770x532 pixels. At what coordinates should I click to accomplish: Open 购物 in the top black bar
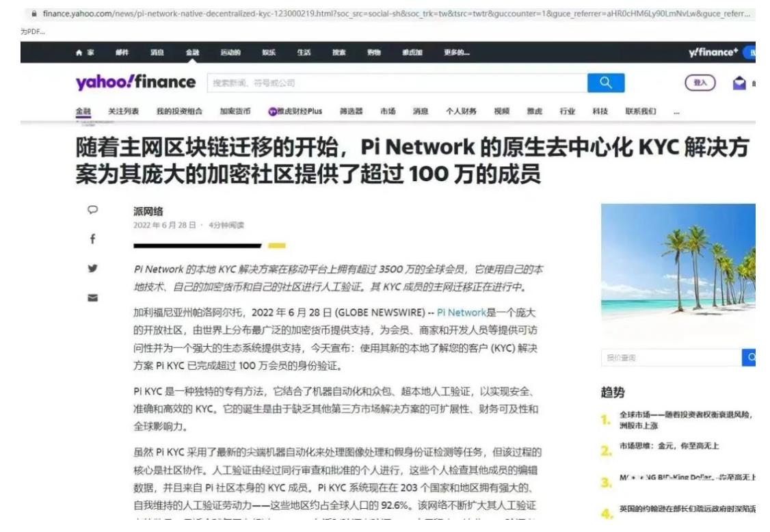tap(373, 53)
